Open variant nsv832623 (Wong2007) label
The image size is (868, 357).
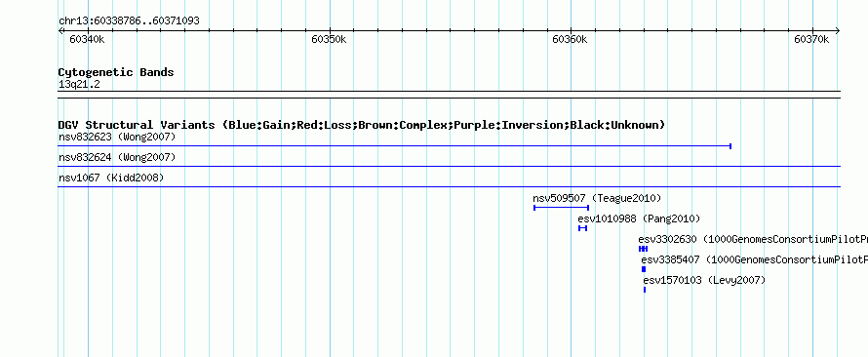pyautogui.click(x=117, y=137)
